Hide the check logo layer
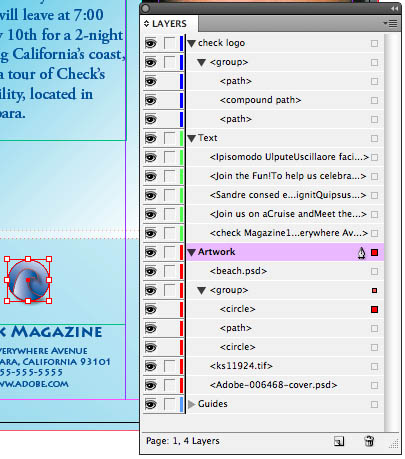 (x=151, y=43)
